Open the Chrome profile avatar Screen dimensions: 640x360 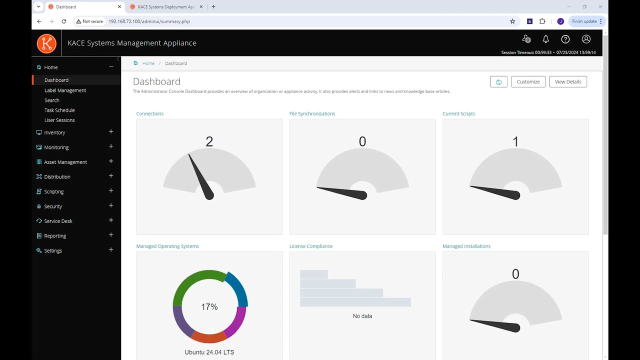click(x=560, y=21)
